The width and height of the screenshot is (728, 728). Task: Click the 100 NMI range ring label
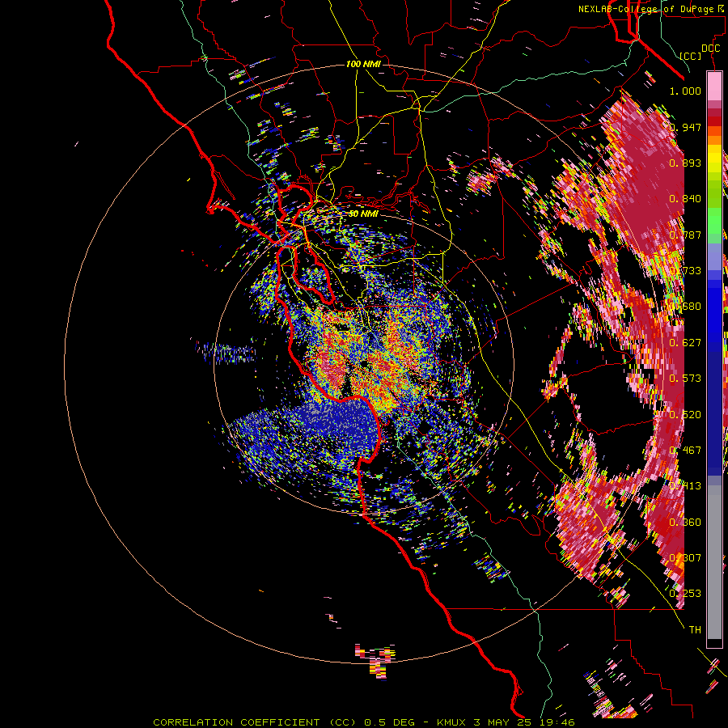[363, 64]
